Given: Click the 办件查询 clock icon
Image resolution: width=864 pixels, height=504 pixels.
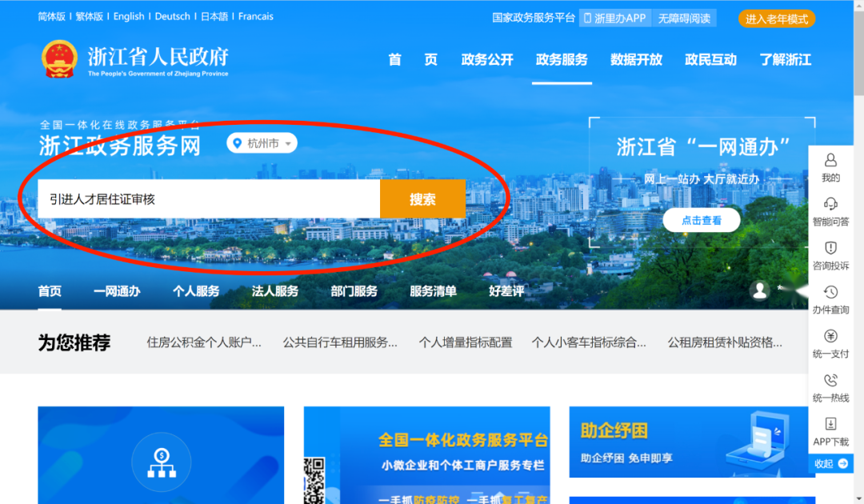Looking at the screenshot, I should coord(830,292).
